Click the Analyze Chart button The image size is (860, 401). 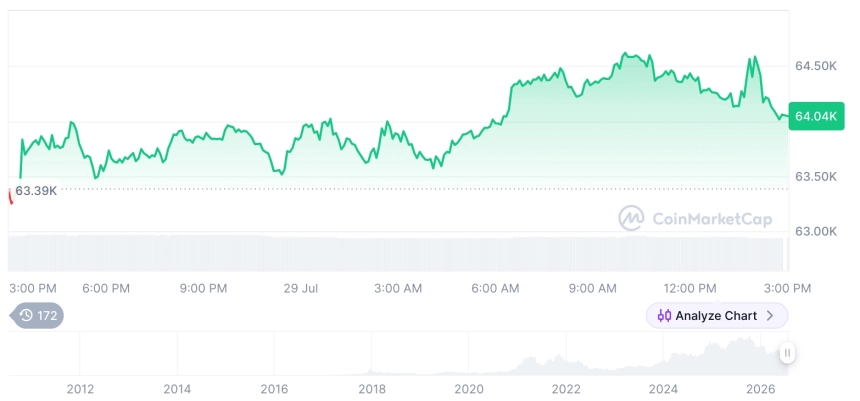tap(717, 315)
